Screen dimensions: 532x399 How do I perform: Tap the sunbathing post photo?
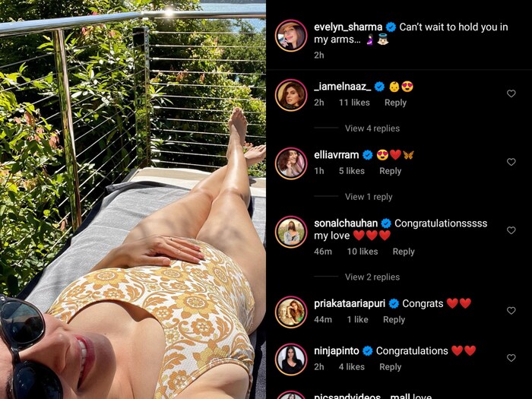pos(133,199)
